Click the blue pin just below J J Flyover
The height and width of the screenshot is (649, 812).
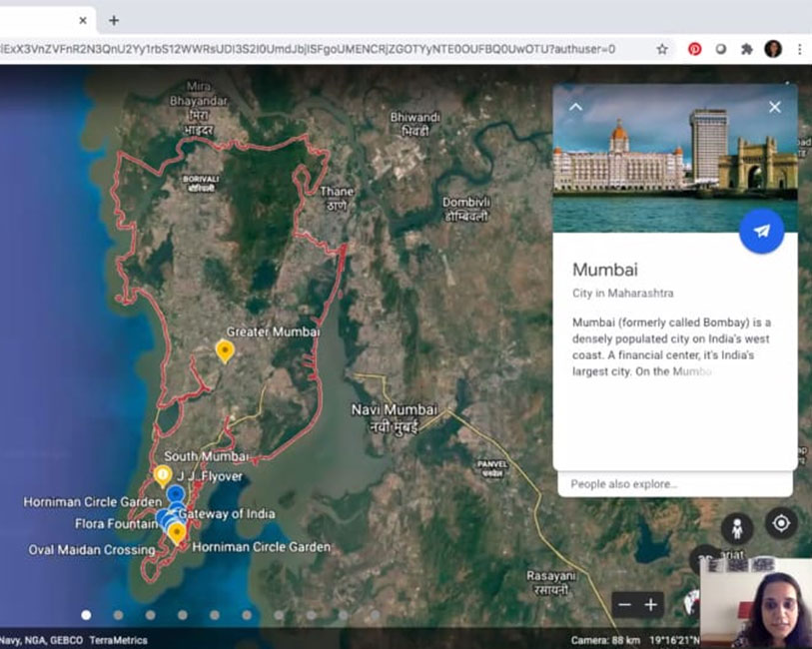[176, 495]
